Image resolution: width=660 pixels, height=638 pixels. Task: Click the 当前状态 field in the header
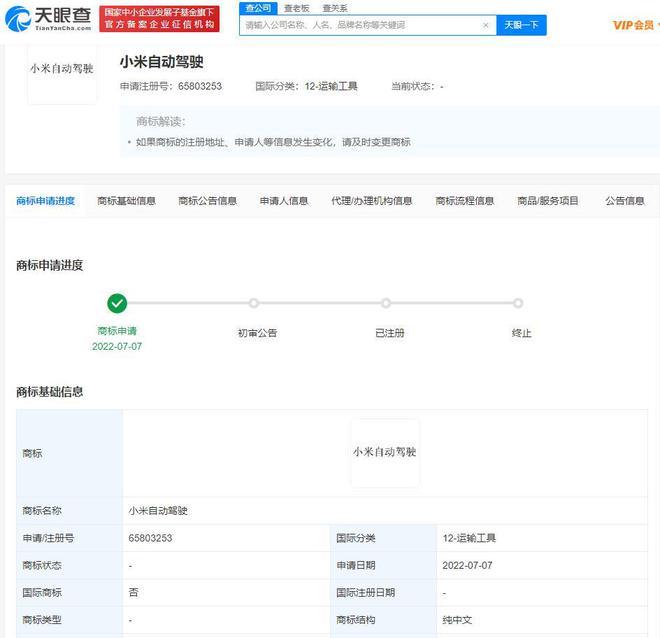point(417,86)
